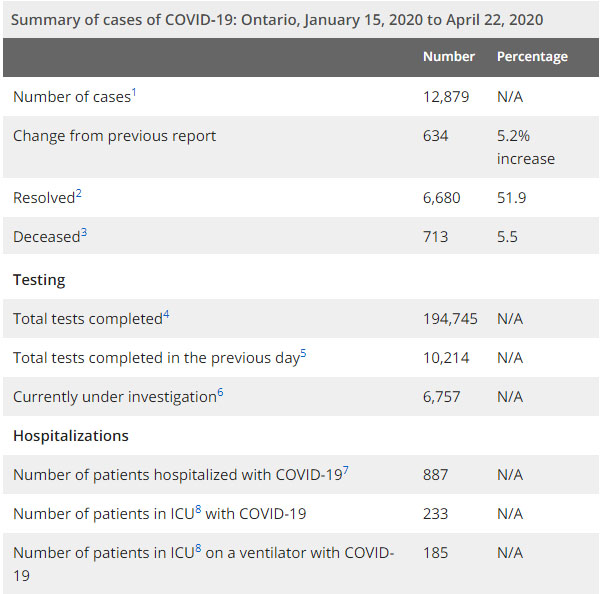
Task: Click the 194,745 total tests value
Action: pyautogui.click(x=450, y=319)
